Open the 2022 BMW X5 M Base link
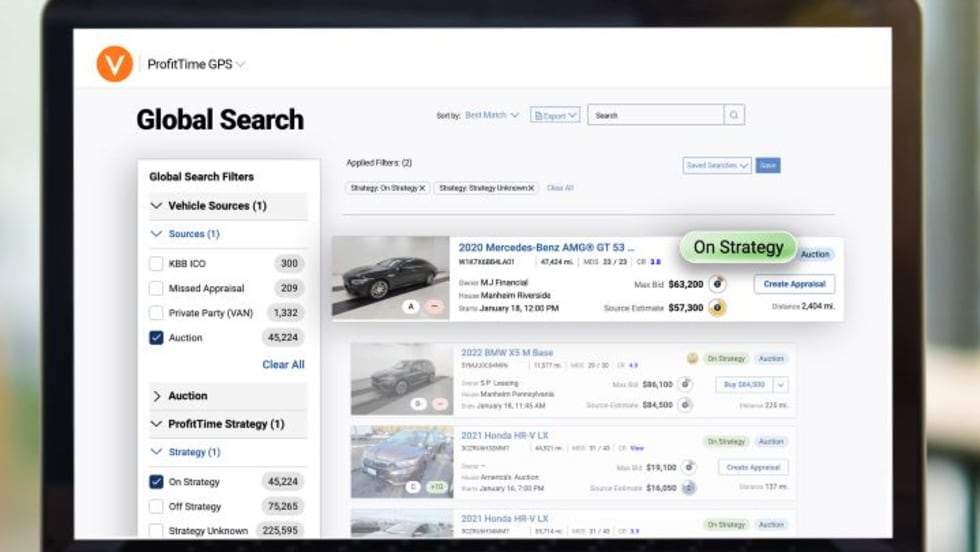The height and width of the screenshot is (552, 980). coord(506,353)
